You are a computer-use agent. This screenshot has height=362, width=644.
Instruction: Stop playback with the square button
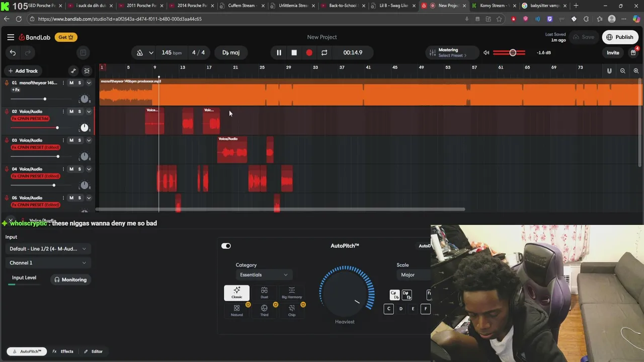pos(294,53)
